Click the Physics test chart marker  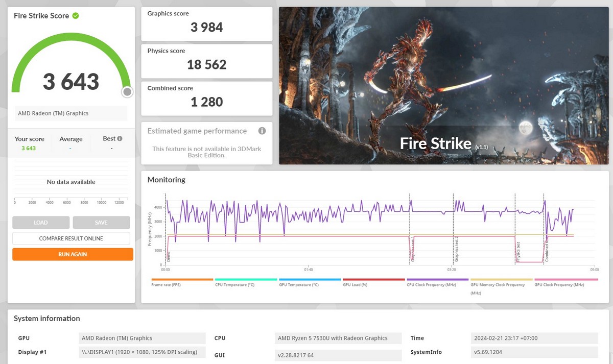click(x=518, y=252)
